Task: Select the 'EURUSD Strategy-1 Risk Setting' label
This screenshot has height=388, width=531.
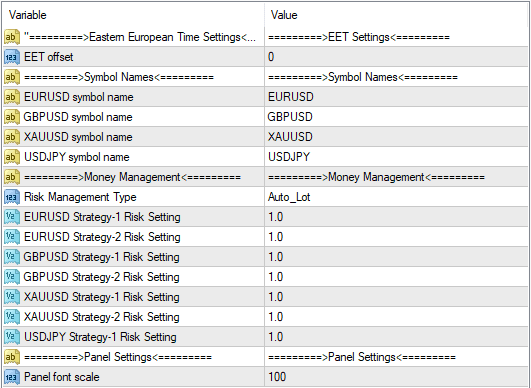Action: pyautogui.click(x=102, y=217)
